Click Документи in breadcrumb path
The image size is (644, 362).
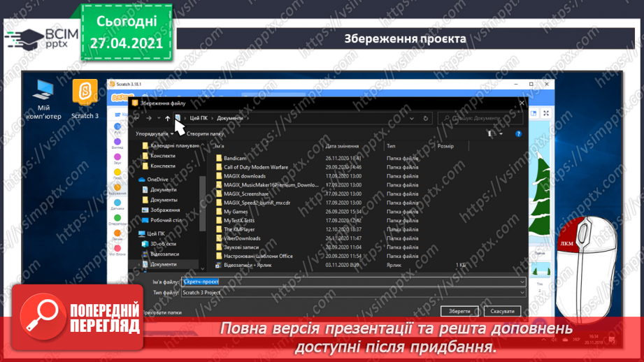(x=230, y=118)
